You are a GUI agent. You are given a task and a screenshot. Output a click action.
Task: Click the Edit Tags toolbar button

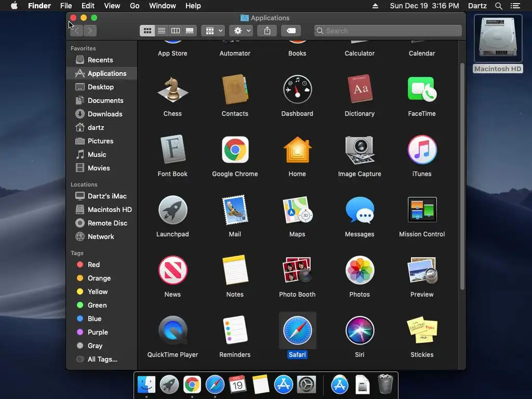291,31
